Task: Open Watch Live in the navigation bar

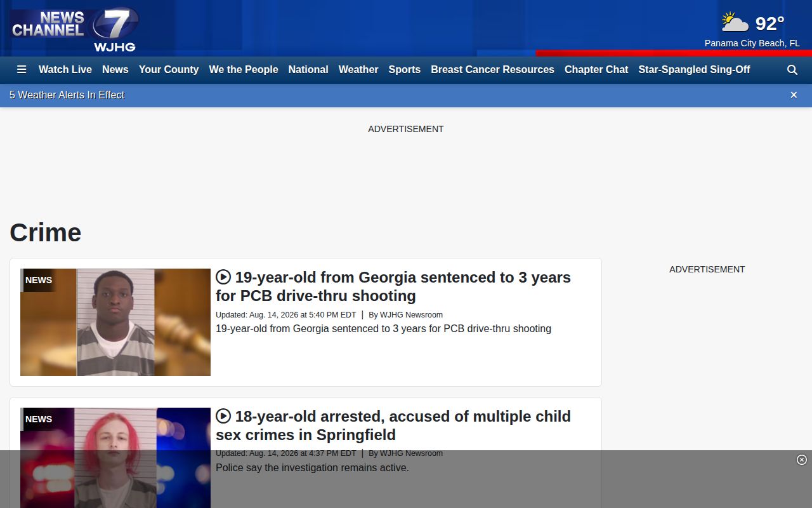Action: pos(65,70)
